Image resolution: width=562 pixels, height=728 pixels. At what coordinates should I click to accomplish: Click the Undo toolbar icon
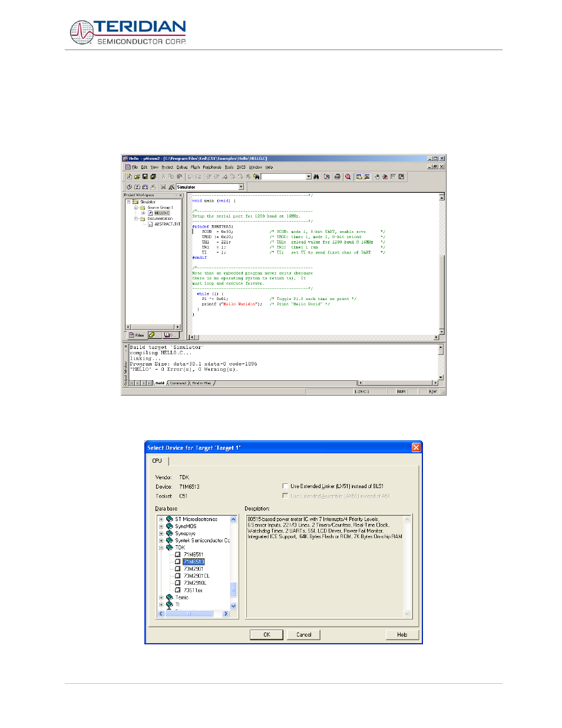pyautogui.click(x=190, y=177)
